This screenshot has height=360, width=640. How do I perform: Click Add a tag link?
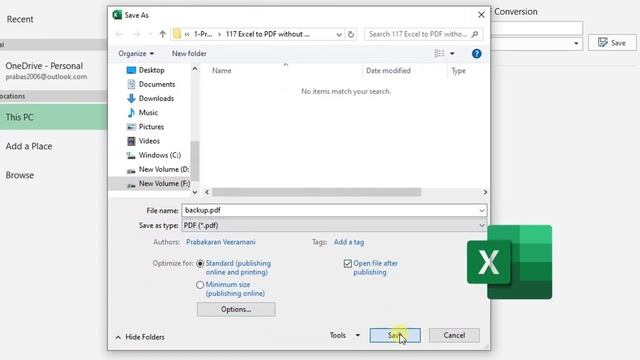[349, 242]
